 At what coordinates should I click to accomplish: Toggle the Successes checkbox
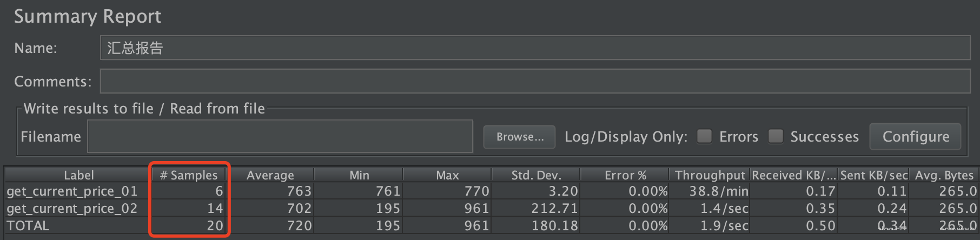click(776, 136)
